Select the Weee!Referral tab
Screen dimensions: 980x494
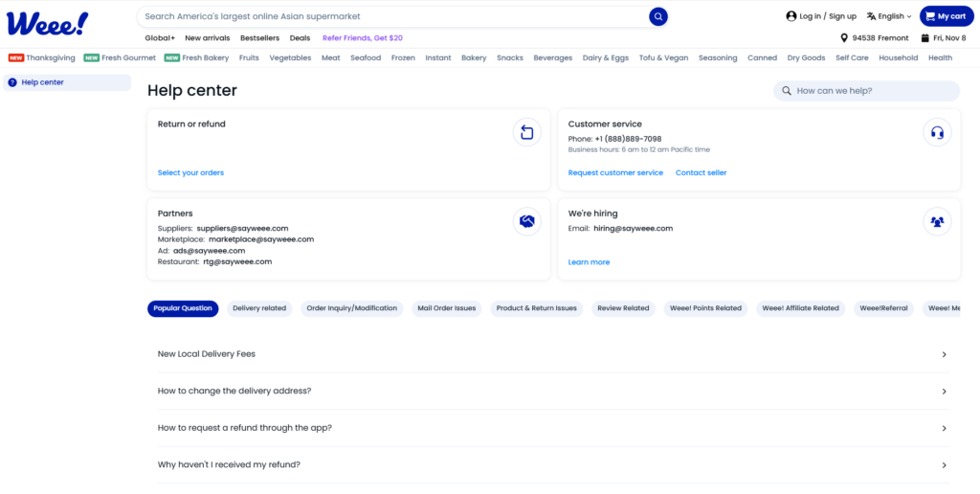coord(883,308)
